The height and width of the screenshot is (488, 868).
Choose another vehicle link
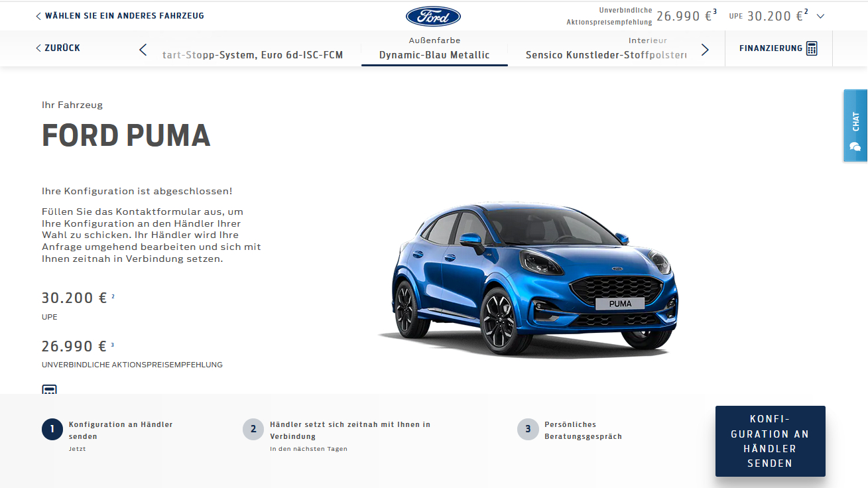pyautogui.click(x=120, y=15)
